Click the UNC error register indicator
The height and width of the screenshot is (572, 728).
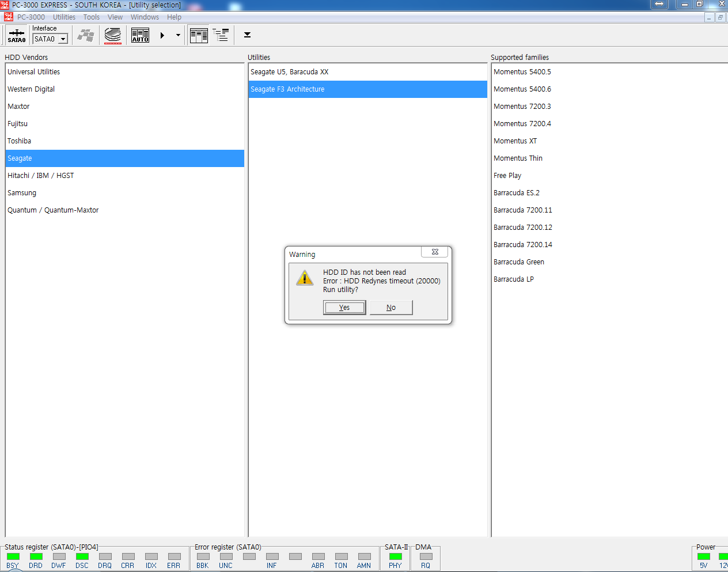226,556
